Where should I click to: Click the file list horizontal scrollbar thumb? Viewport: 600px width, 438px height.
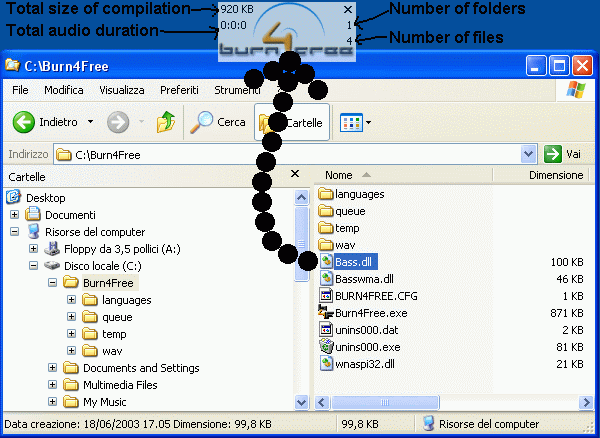(385, 402)
